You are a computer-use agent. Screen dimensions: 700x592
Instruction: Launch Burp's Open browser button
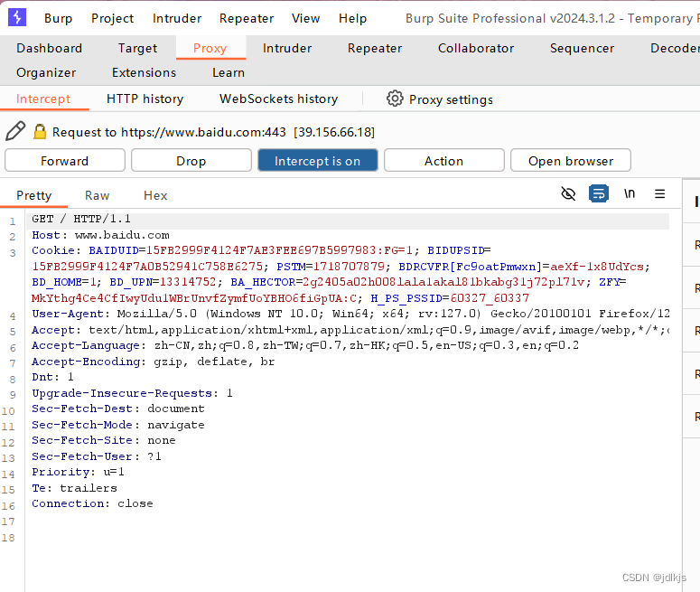[x=571, y=160]
